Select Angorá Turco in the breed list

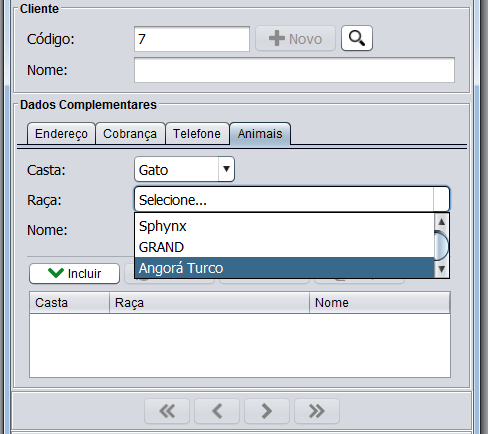point(284,268)
